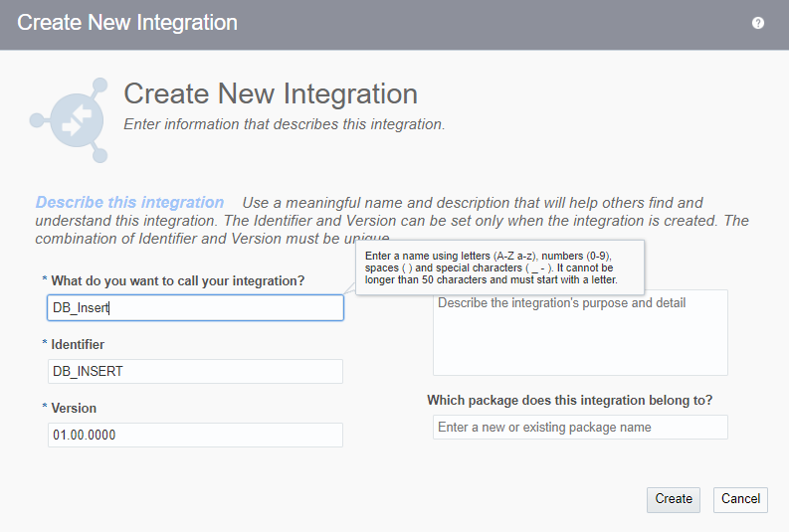This screenshot has height=532, width=789.
Task: Click the Version field label
Action: point(74,408)
